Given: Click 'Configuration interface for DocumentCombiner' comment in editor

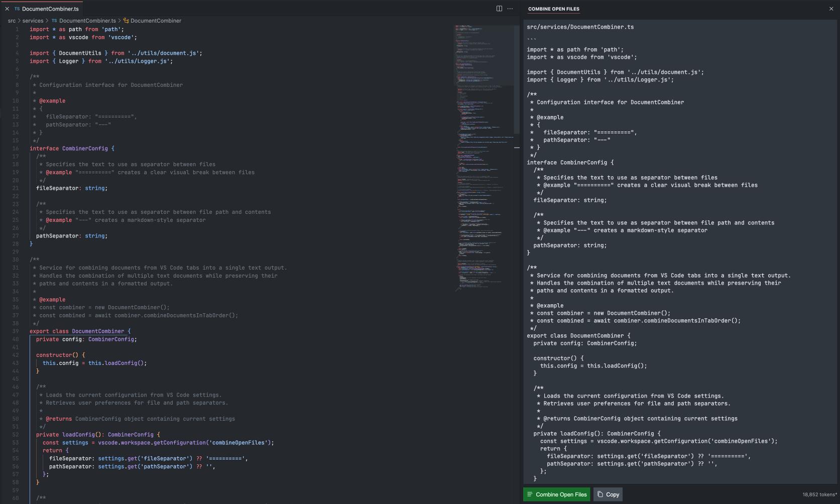Looking at the screenshot, I should pos(111,85).
